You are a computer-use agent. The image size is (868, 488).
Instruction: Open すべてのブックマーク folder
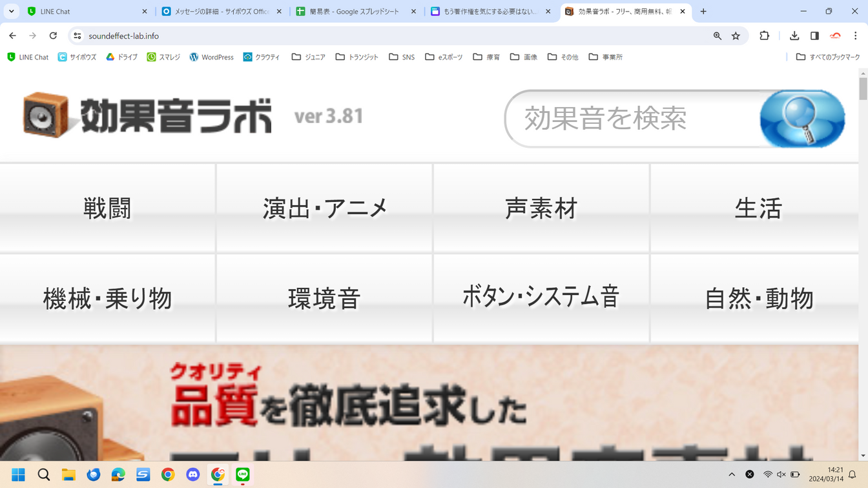(x=828, y=57)
